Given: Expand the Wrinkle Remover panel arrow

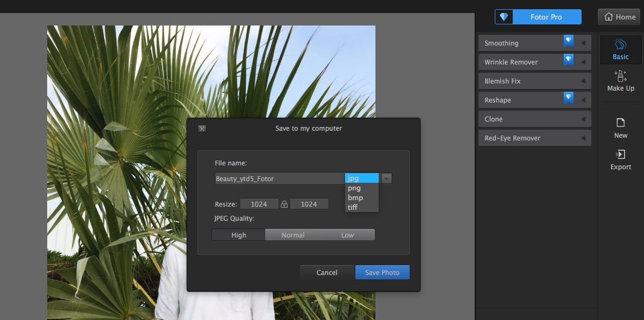Looking at the screenshot, I should tap(583, 62).
